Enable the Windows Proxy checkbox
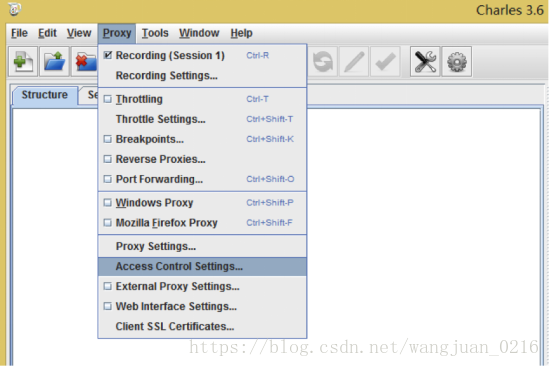Screen dimensions: 550x367 tap(108, 203)
